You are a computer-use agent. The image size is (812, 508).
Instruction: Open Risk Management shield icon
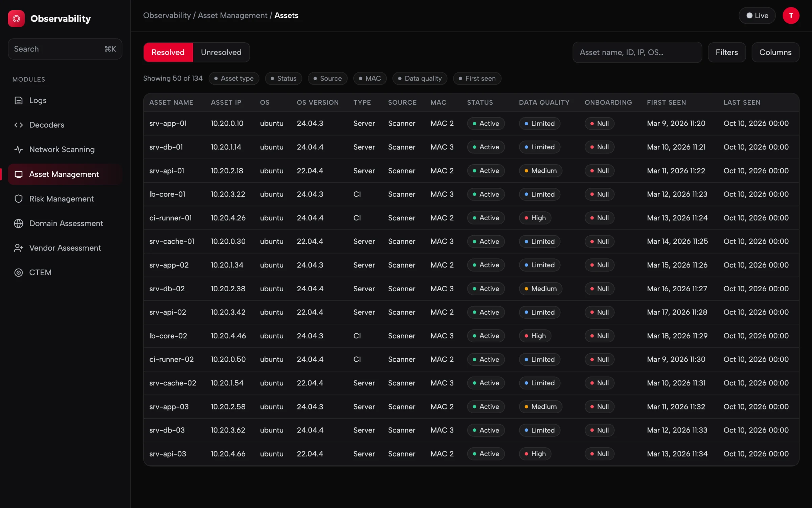click(x=19, y=199)
